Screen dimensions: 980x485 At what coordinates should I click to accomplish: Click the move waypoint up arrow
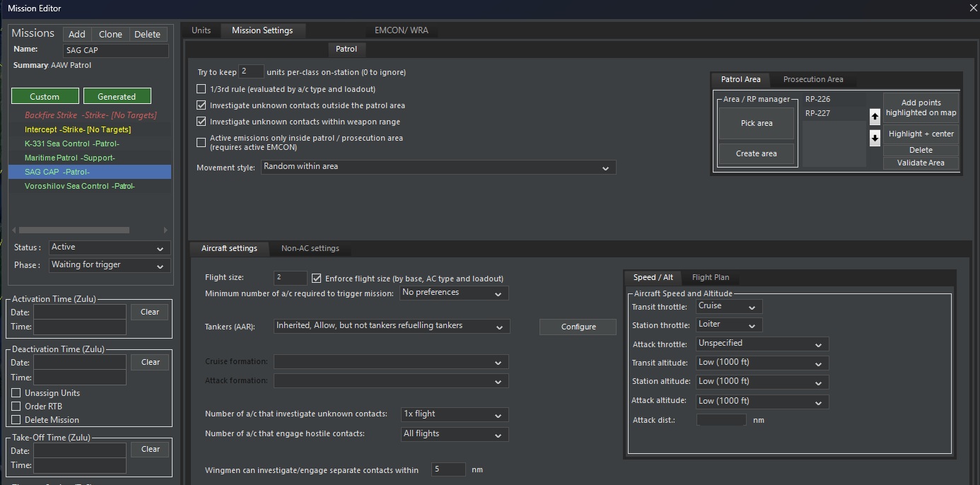click(x=875, y=117)
